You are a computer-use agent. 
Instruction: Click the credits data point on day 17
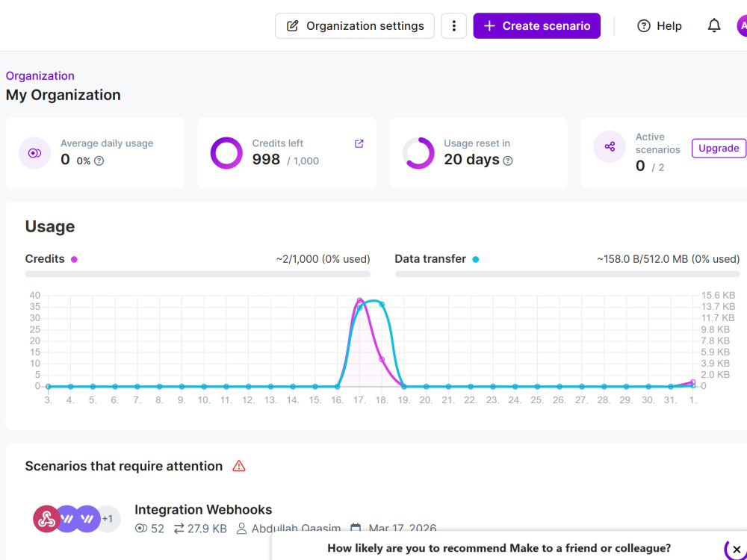360,300
